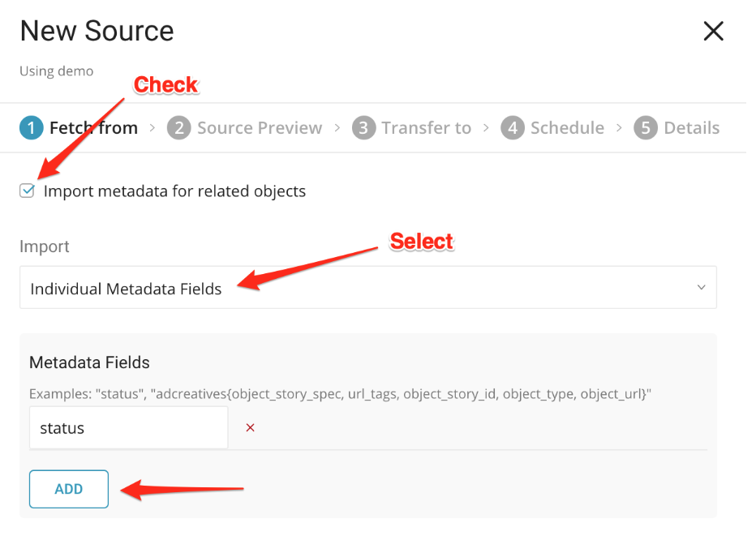Open the Transfer to step
The image size is (756, 540).
click(426, 128)
